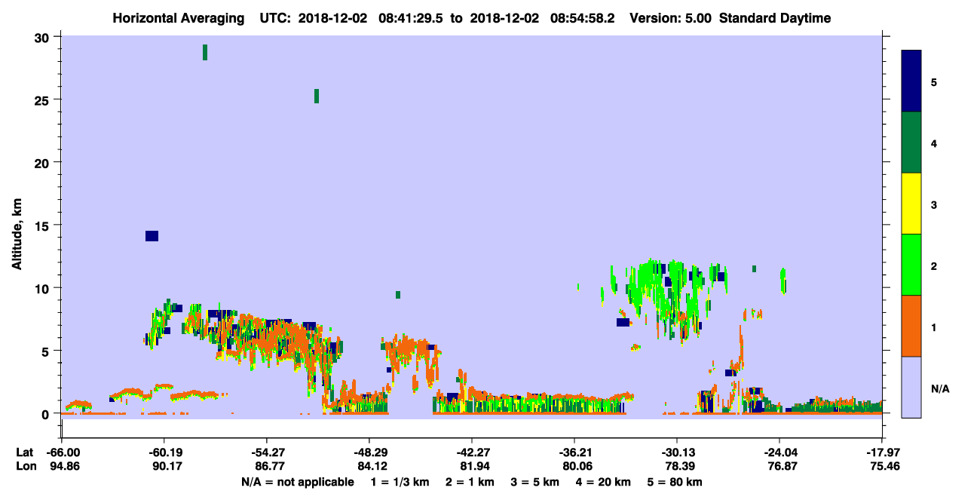
Task: Click the latitude value -24.04
Action: (779, 452)
